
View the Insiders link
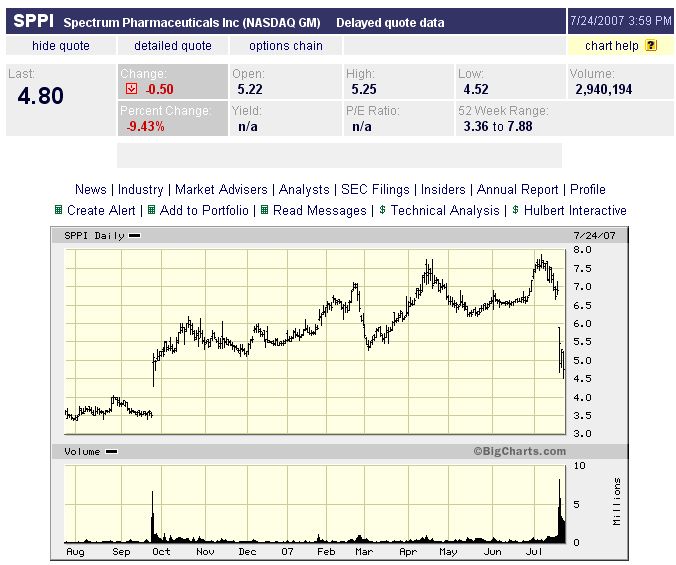pos(443,189)
